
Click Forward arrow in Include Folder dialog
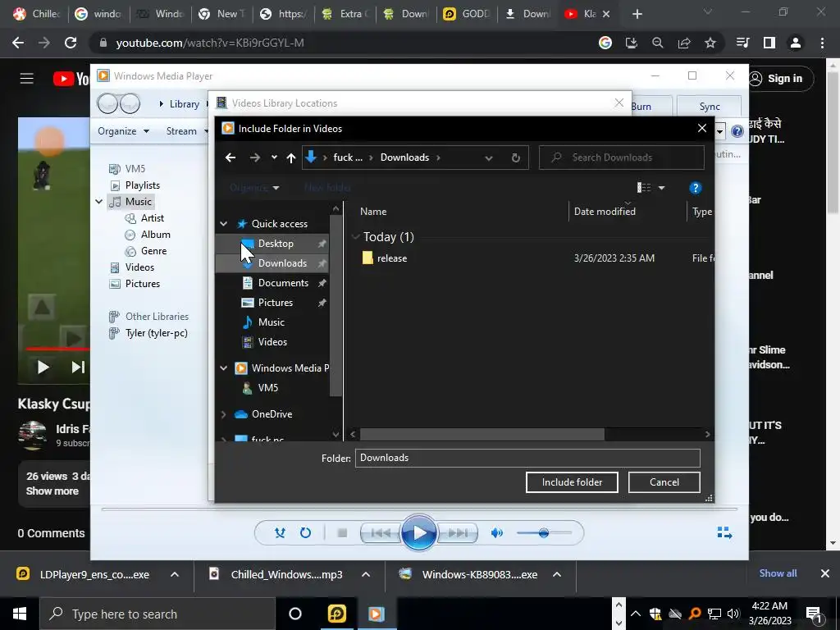[x=255, y=157]
